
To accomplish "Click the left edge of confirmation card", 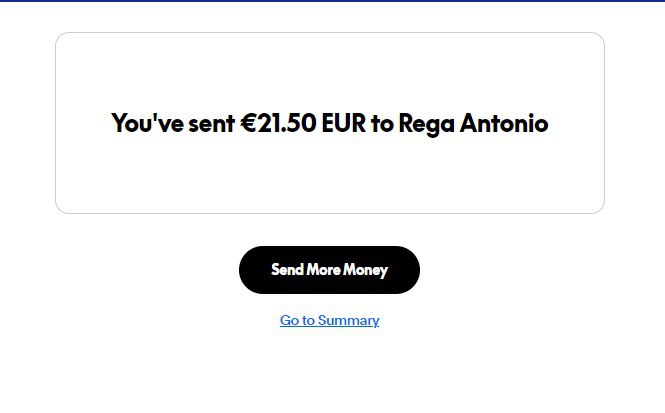I will pos(56,123).
